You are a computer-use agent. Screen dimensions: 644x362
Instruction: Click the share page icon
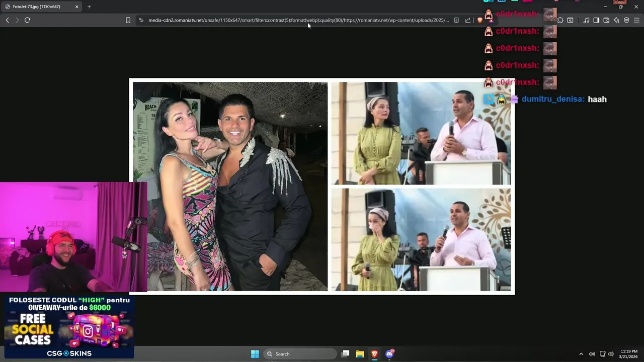468,20
